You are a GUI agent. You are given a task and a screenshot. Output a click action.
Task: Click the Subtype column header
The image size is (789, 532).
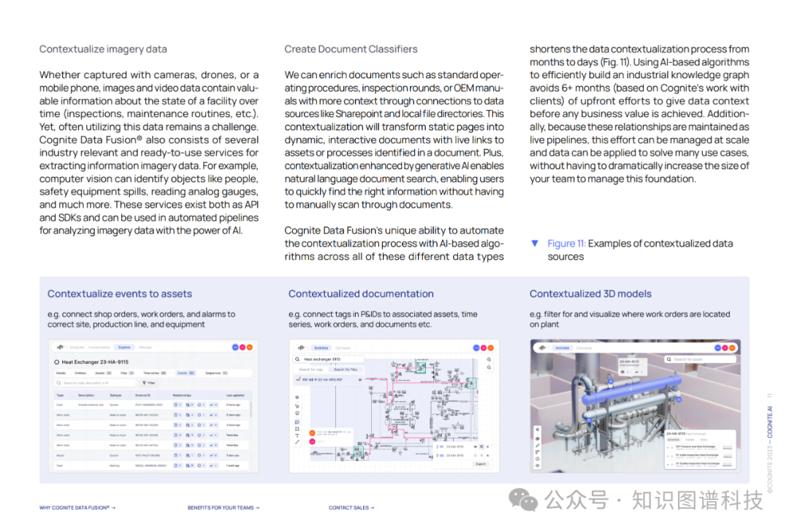point(115,395)
